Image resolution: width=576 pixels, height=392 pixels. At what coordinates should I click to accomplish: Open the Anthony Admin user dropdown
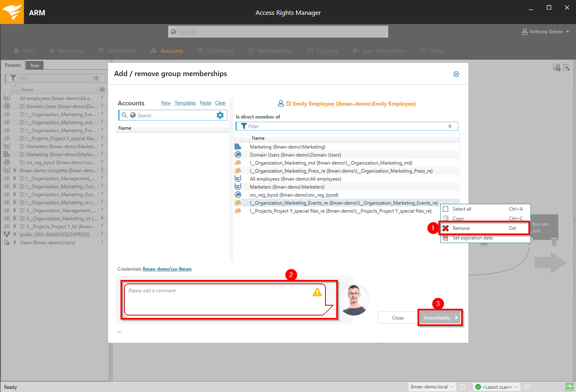[546, 32]
